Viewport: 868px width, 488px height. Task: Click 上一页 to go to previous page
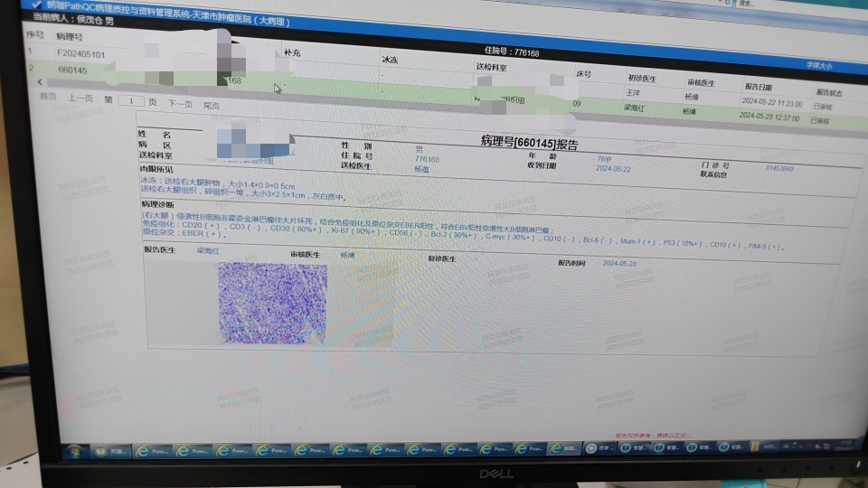click(x=80, y=99)
